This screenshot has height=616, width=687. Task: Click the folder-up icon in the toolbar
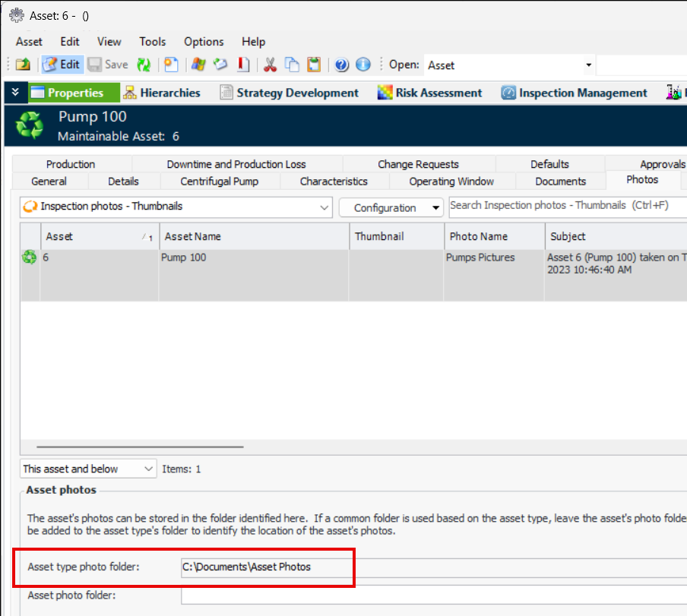23,65
